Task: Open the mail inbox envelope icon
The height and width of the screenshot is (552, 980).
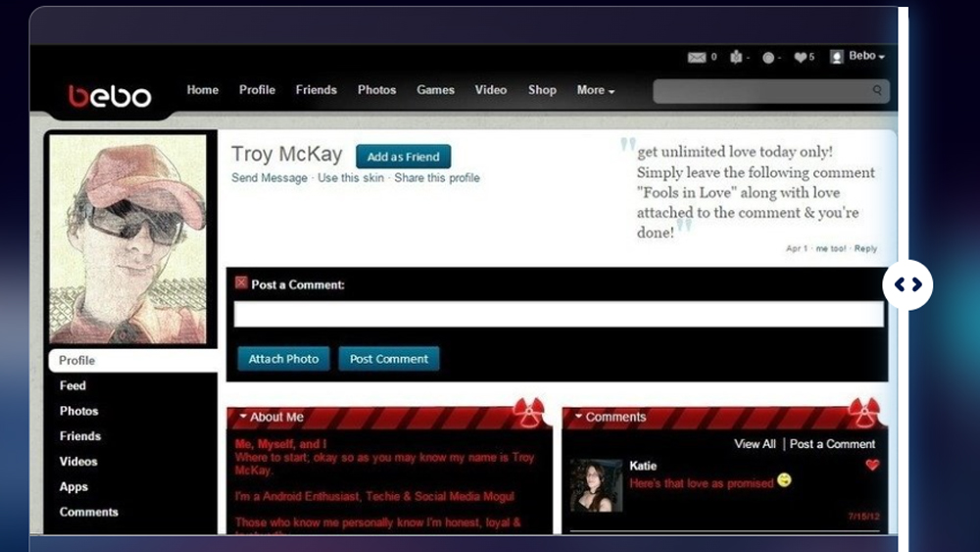Action: [696, 58]
